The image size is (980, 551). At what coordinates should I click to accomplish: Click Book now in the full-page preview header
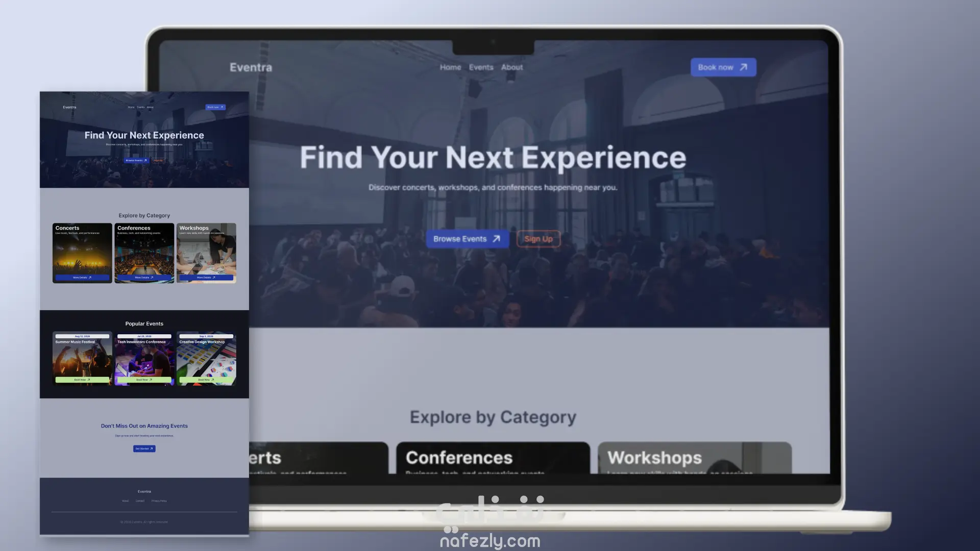pyautogui.click(x=215, y=107)
